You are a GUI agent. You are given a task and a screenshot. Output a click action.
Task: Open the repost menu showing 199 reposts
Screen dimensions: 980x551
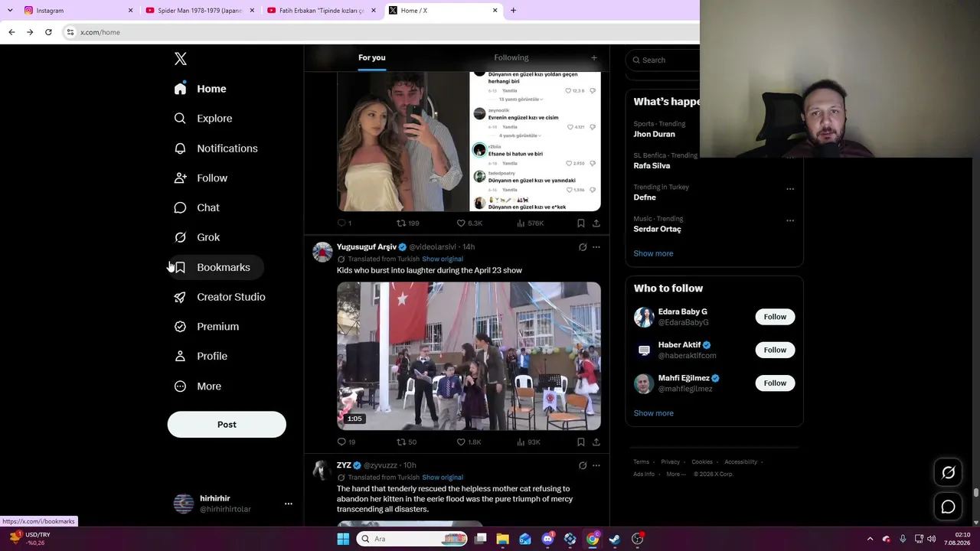pos(407,223)
